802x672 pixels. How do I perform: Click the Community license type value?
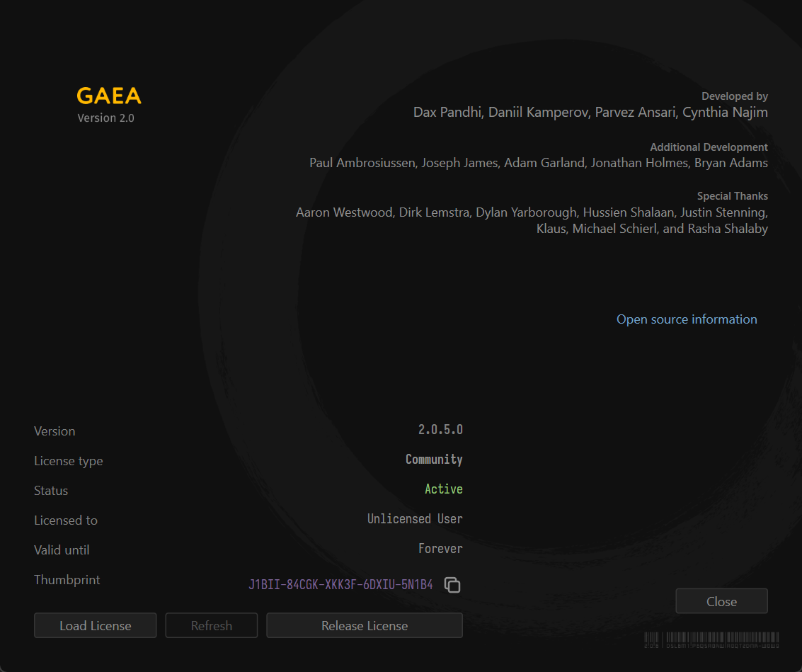pyautogui.click(x=434, y=460)
